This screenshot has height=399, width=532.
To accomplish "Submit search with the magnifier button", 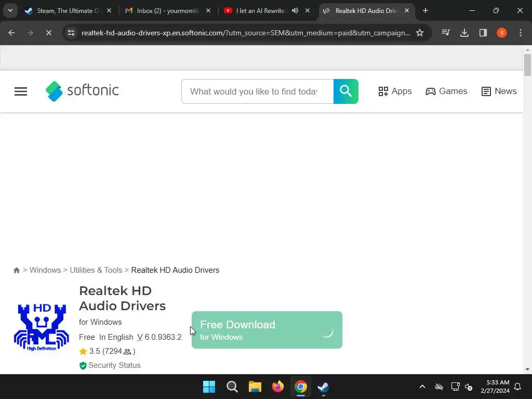I will pyautogui.click(x=345, y=91).
